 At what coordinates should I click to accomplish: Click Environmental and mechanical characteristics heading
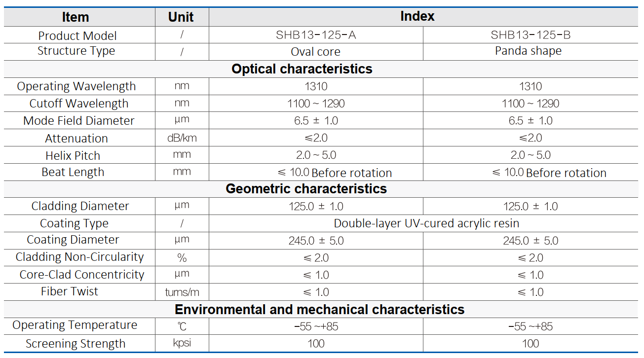click(319, 309)
